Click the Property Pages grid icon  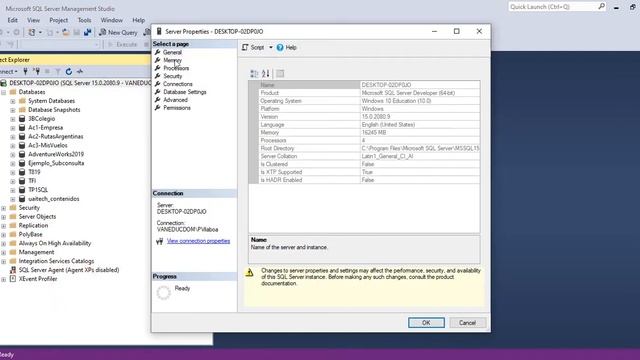coord(280,73)
